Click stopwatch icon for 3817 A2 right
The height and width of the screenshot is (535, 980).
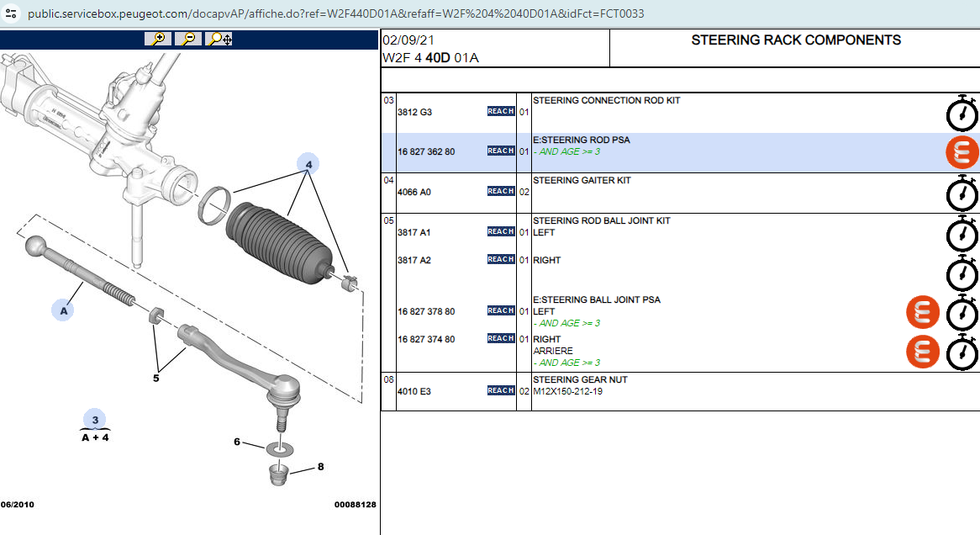tap(962, 273)
